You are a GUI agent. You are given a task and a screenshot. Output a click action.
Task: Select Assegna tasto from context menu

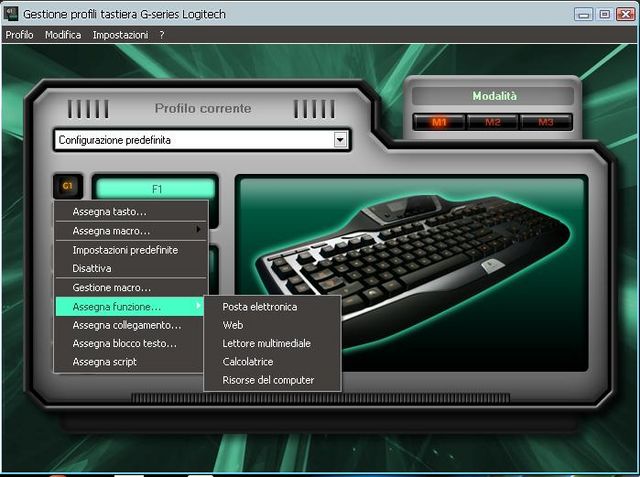pyautogui.click(x=110, y=212)
